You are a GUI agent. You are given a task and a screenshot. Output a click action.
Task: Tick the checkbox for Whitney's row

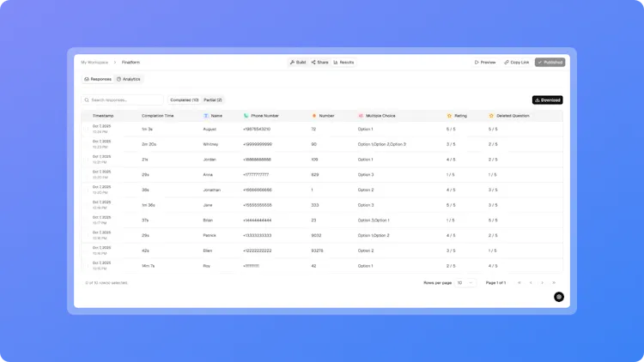tap(87, 144)
